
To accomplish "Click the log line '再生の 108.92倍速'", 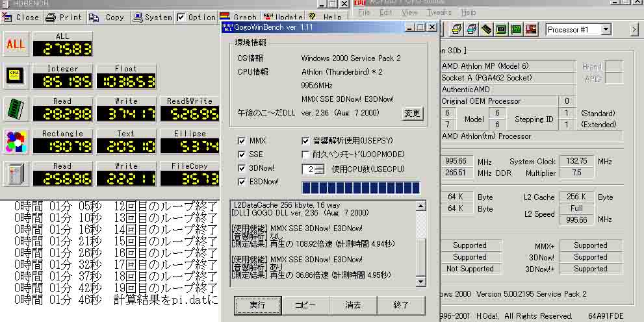I will click(313, 243).
